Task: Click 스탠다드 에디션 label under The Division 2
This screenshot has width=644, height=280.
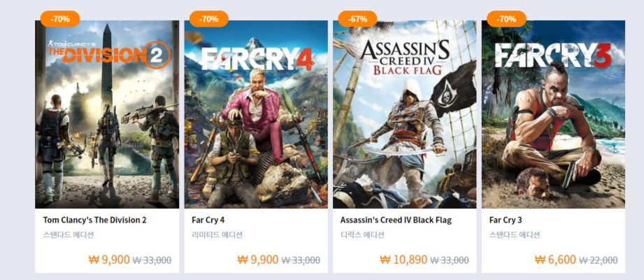Action: [x=69, y=235]
